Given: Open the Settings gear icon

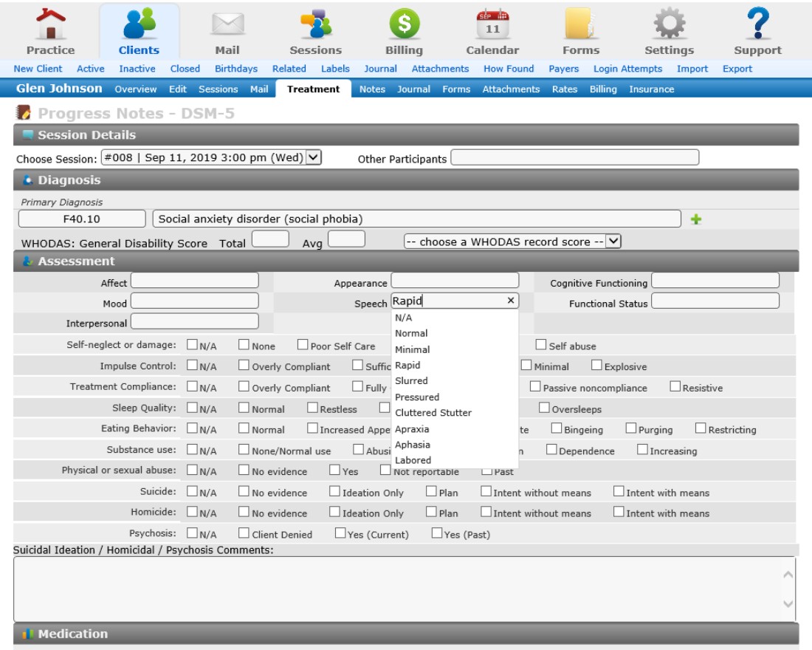Looking at the screenshot, I should pyautogui.click(x=669, y=24).
